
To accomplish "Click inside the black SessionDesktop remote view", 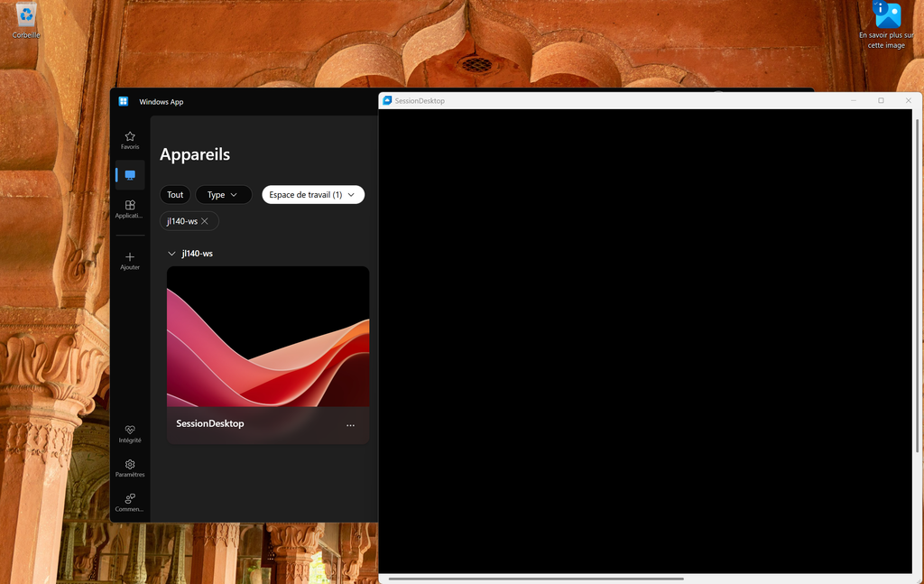I will (x=645, y=340).
